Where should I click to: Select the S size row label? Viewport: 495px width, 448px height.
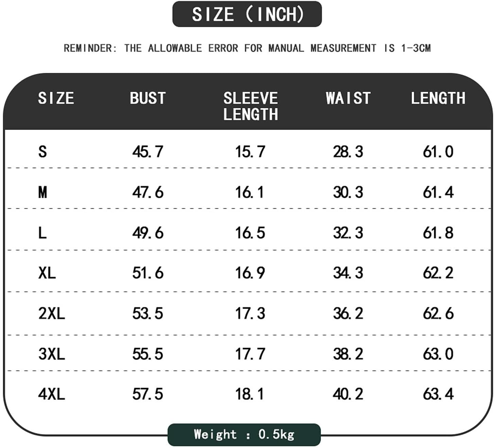(42, 152)
